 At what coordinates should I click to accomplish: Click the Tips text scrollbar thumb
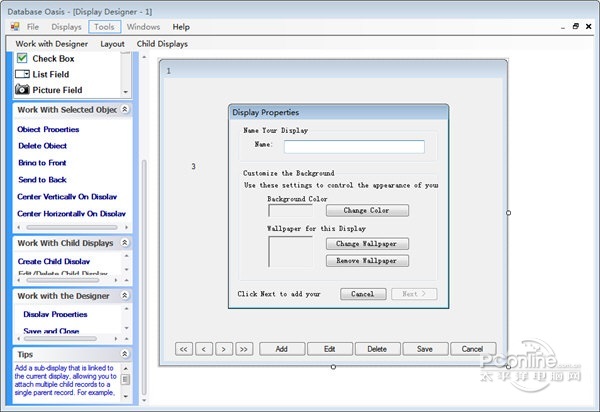[125, 379]
